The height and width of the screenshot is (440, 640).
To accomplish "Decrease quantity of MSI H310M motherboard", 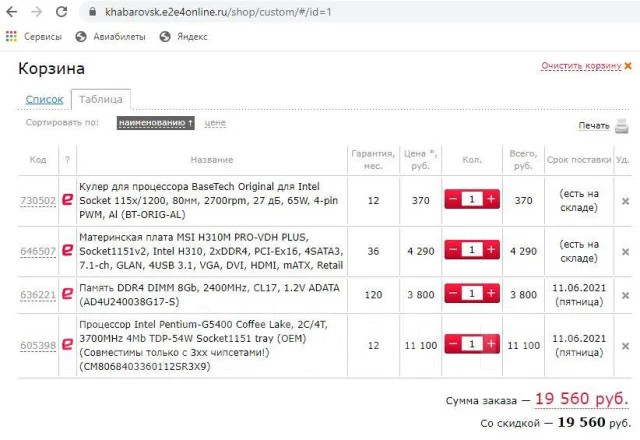I will coord(453,250).
